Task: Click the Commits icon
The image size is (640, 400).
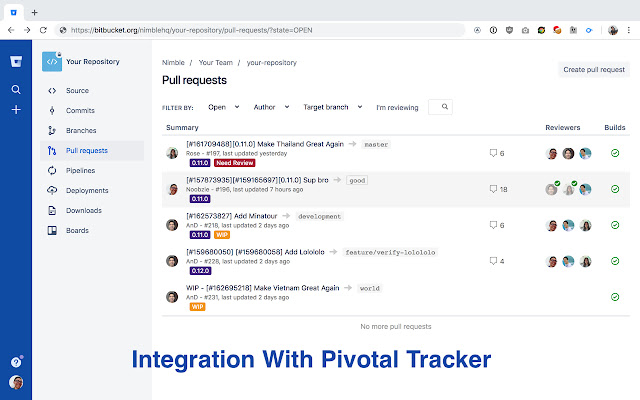Action: (x=52, y=111)
